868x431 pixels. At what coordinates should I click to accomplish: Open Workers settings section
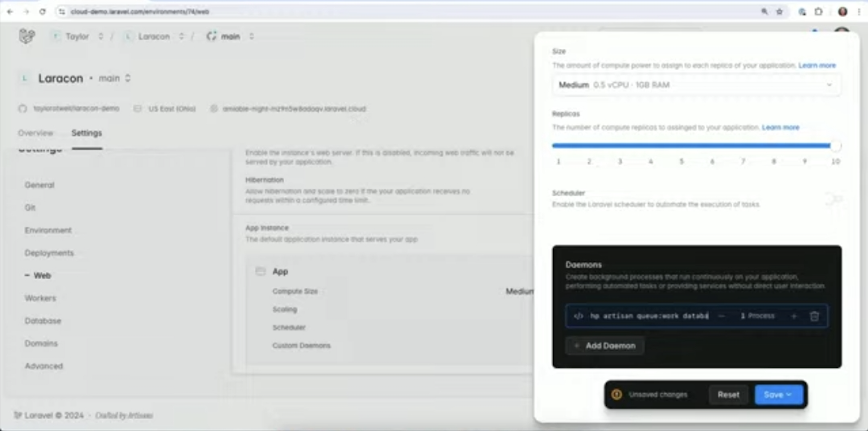[40, 298]
